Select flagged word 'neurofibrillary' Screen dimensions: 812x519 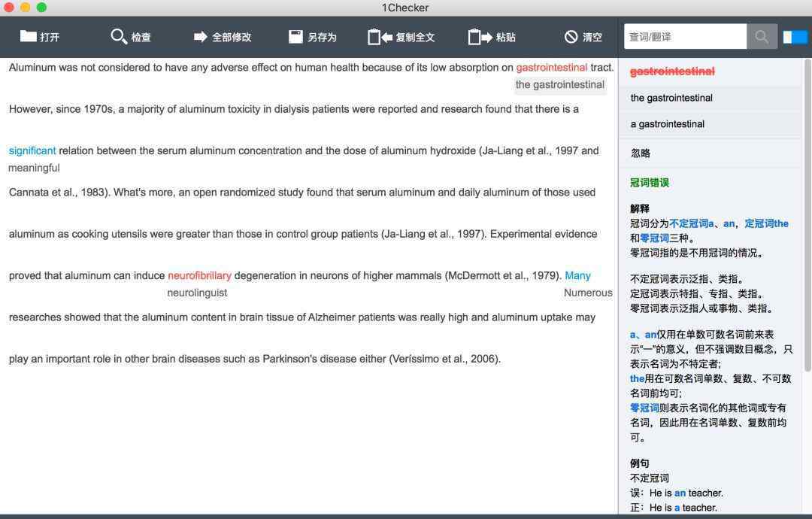point(199,275)
